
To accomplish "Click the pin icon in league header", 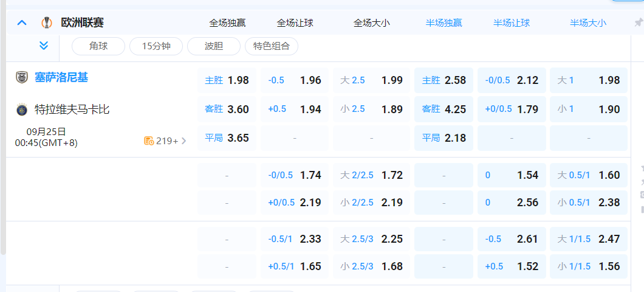I will pyautogui.click(x=638, y=23).
